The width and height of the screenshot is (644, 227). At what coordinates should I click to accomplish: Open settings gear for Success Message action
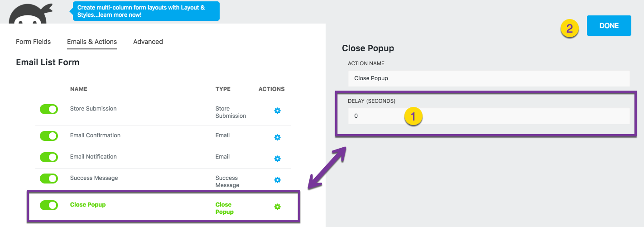pos(278,180)
